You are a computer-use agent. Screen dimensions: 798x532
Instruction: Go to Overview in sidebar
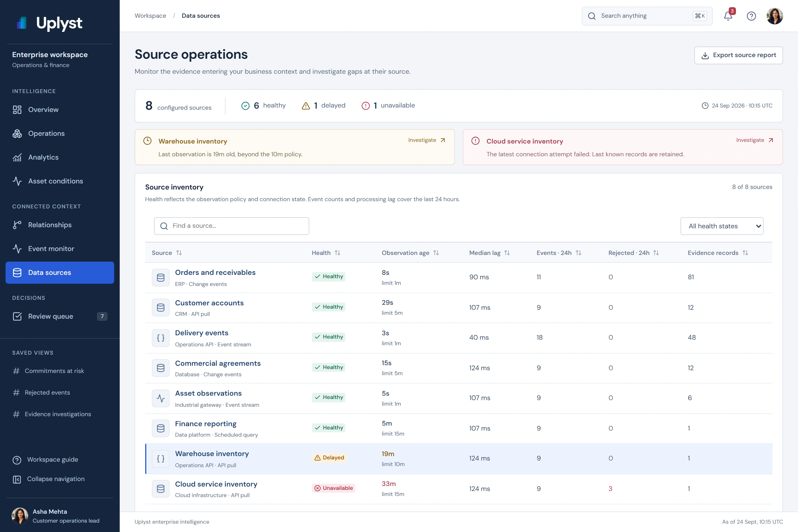point(60,110)
